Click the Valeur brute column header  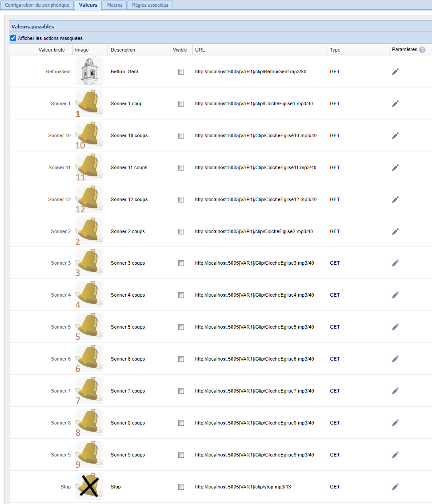point(52,50)
